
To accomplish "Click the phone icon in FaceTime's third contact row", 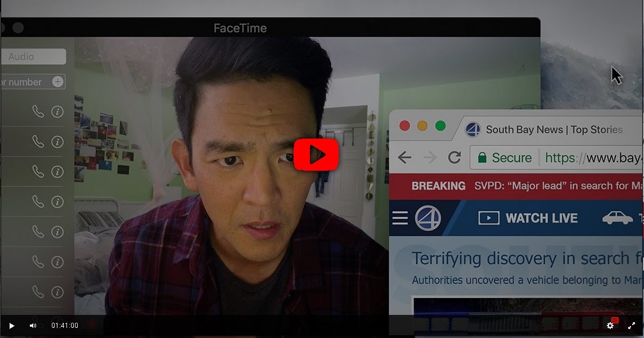I will 38,172.
